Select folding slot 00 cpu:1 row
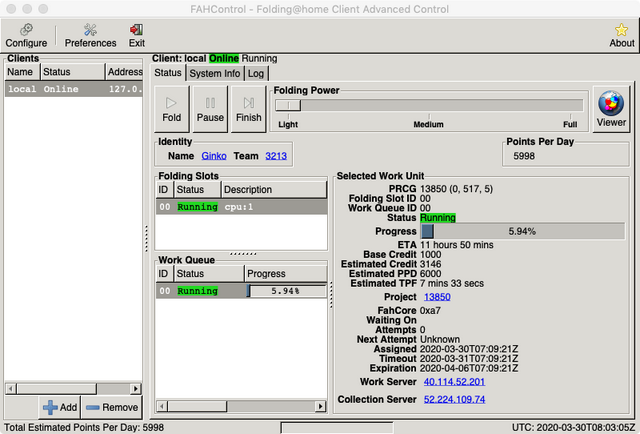 pyautogui.click(x=236, y=207)
